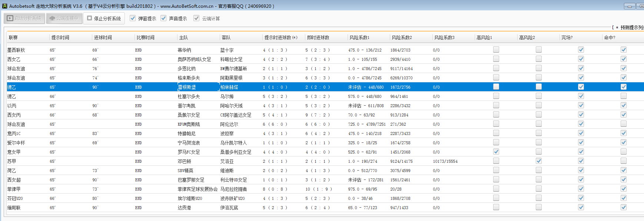Image resolution: width=644 pixels, height=221 pixels.
Task: Toggle the 弹窗提示 checkbox
Action: click(x=133, y=18)
